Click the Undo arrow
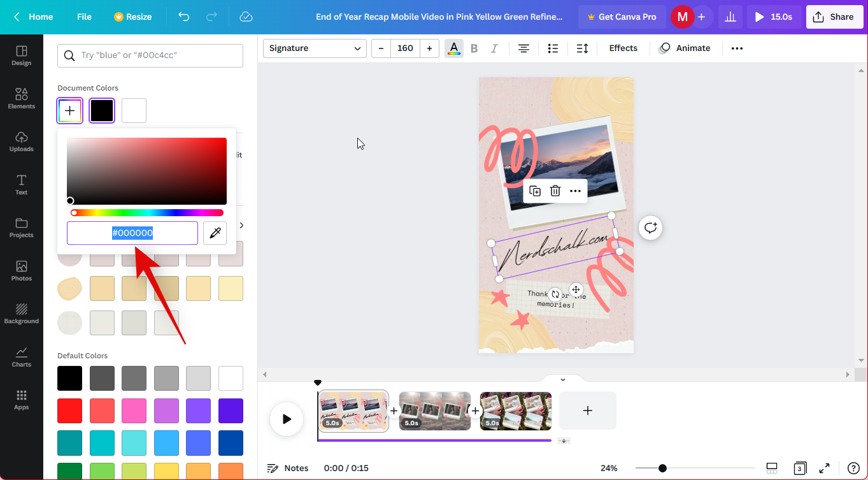 coord(184,17)
